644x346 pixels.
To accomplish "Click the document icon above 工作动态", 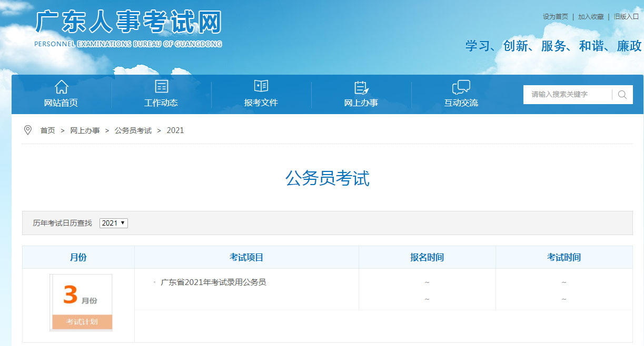I will (161, 87).
